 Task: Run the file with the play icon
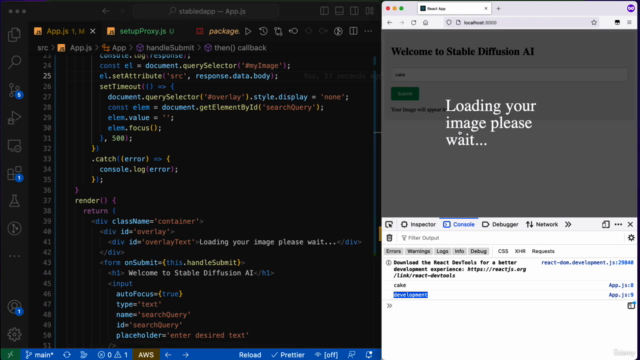(248, 31)
